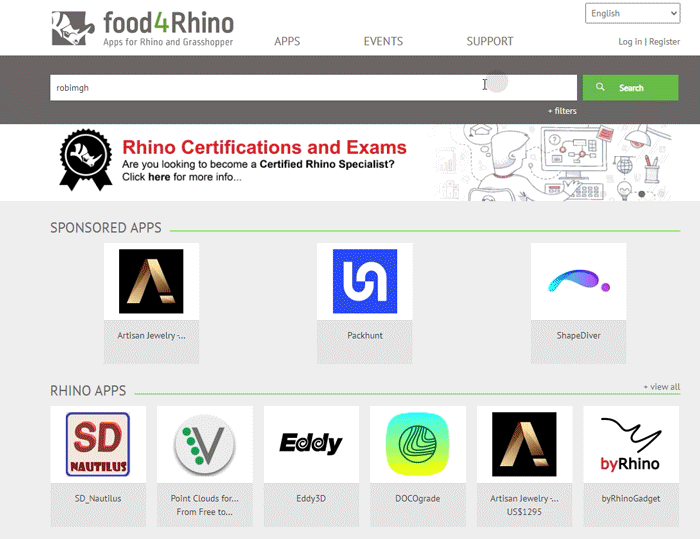Click the certification banner illustration
This screenshot has width=700, height=539.
(x=553, y=163)
